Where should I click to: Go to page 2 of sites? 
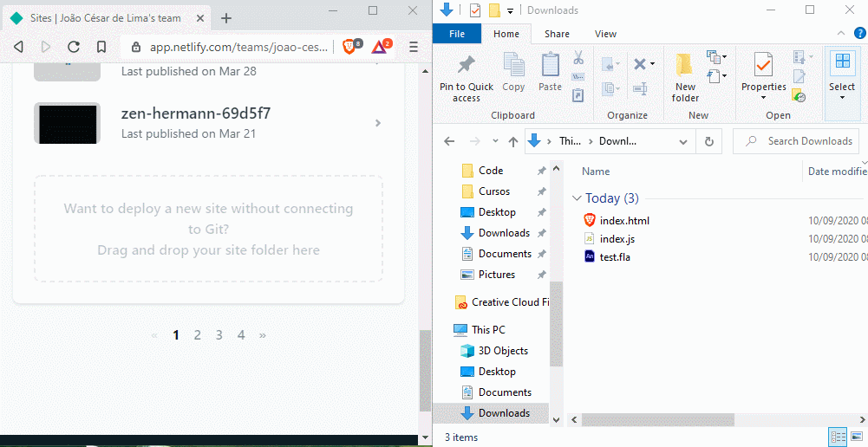coord(197,334)
